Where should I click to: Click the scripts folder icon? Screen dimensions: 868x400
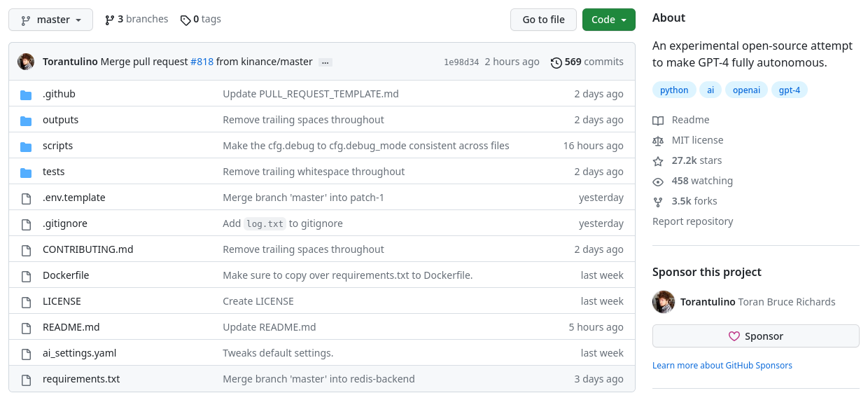26,146
